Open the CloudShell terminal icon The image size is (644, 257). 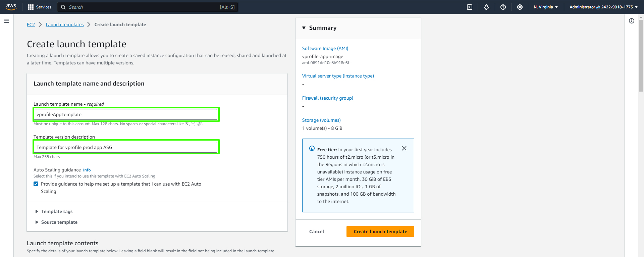click(x=470, y=7)
